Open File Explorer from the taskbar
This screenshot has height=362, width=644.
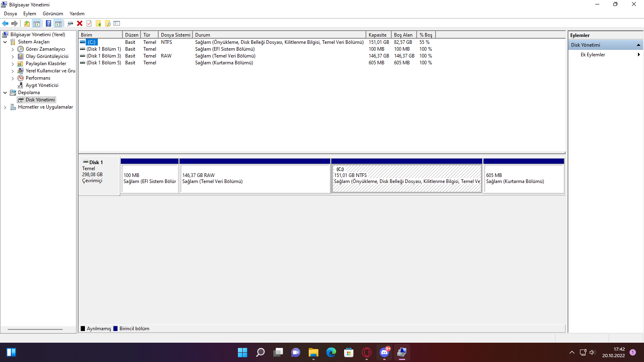(313, 353)
